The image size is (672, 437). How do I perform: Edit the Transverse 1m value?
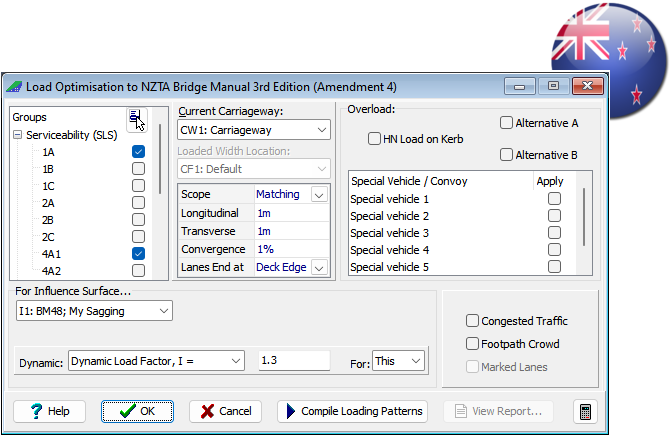tap(292, 231)
